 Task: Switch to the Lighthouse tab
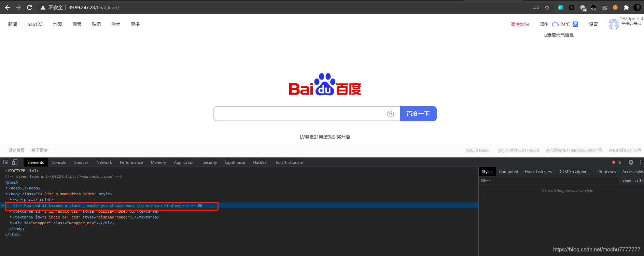click(x=235, y=162)
